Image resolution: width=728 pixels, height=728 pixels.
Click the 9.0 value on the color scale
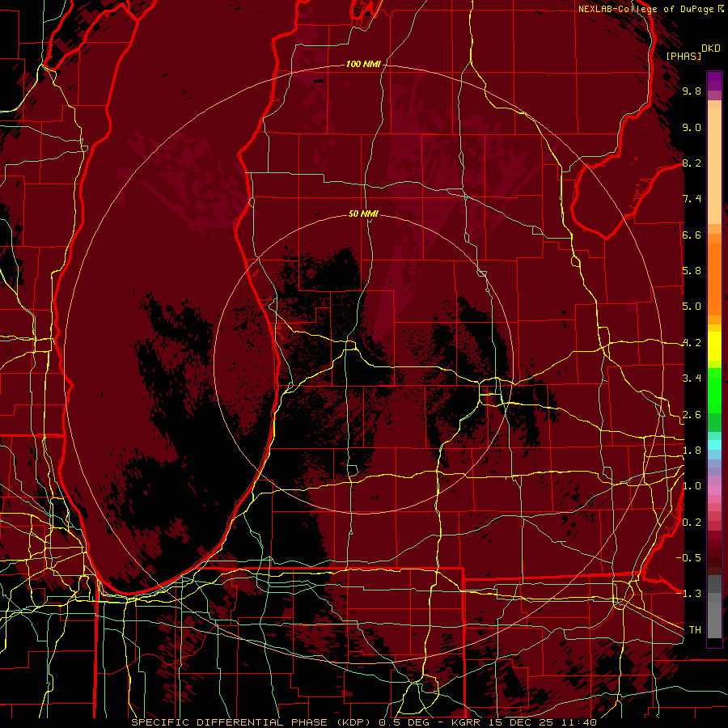(692, 127)
